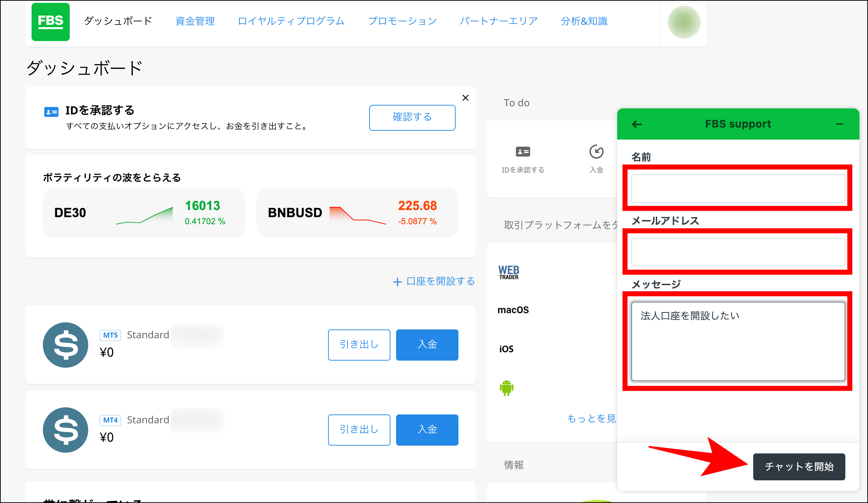Click the FBS support title
The height and width of the screenshot is (503, 868).
click(x=738, y=124)
